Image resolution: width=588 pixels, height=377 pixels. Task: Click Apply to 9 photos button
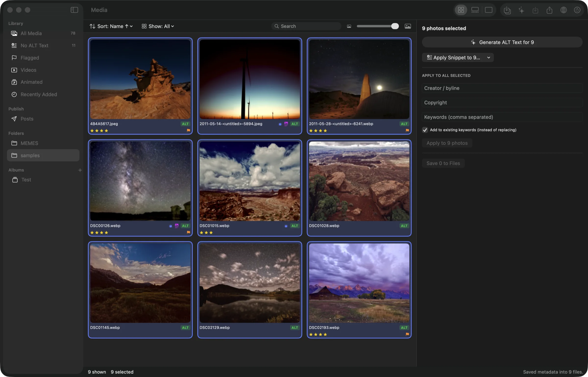pos(447,143)
